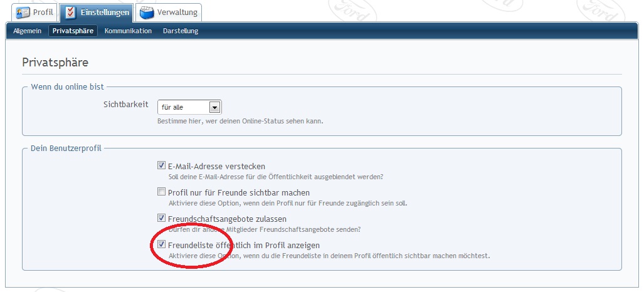Viewport: 644px width, 292px height.
Task: Open the Profil tab by its label
Action: coord(43,12)
